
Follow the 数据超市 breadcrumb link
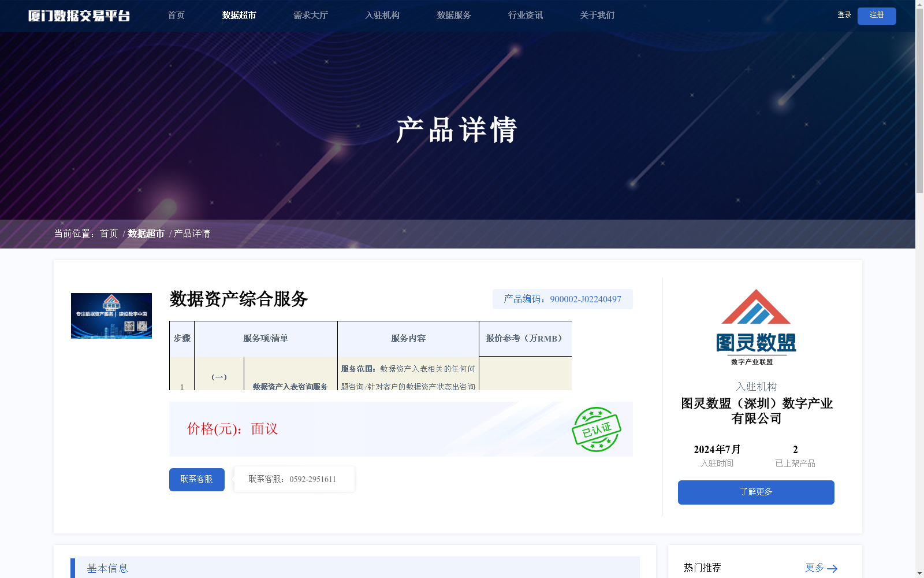[146, 234]
